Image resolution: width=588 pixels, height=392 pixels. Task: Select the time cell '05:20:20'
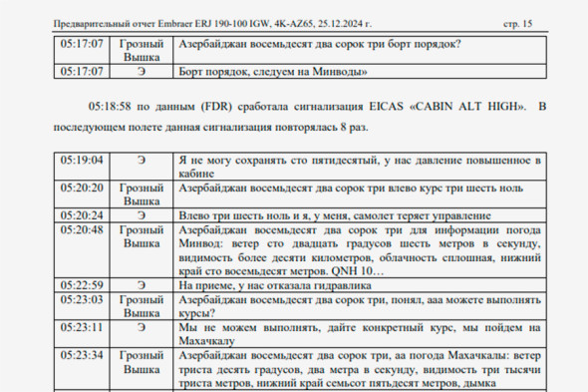[82, 195]
